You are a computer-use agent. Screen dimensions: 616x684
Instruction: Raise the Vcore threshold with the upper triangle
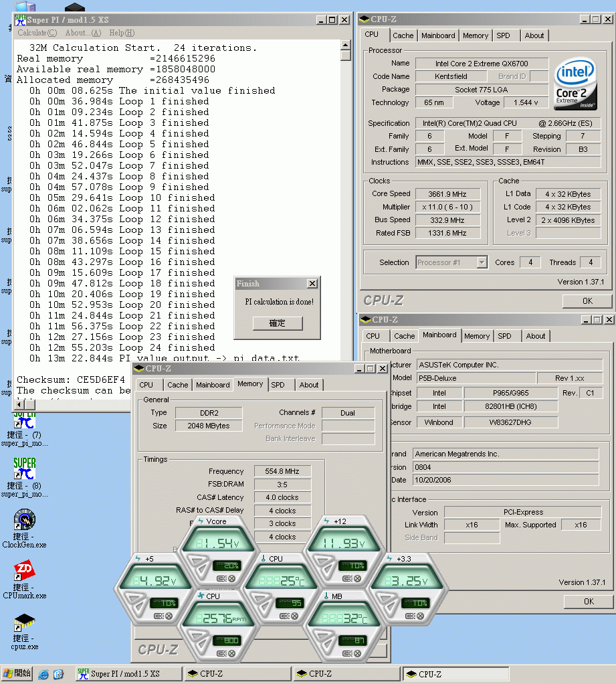coord(196,561)
